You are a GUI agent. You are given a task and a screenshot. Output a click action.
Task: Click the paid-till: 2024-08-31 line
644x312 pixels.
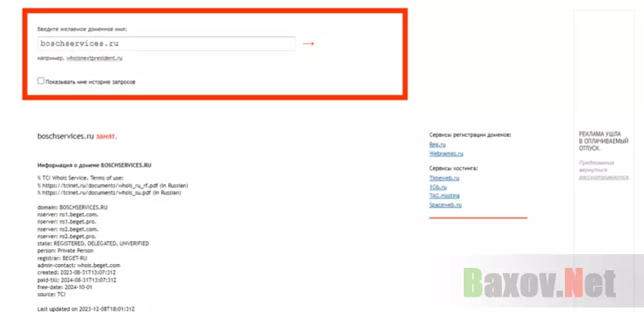click(x=77, y=280)
